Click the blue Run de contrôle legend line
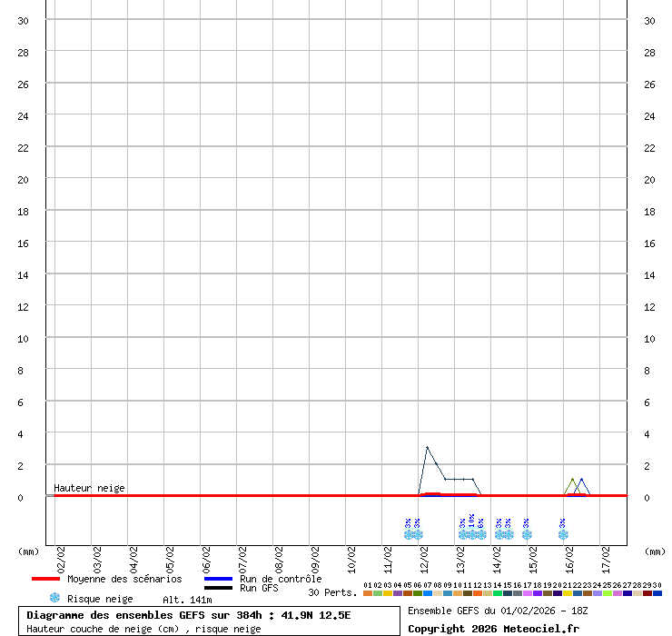Image resolution: width=672 pixels, height=636 pixels. pos(218,579)
